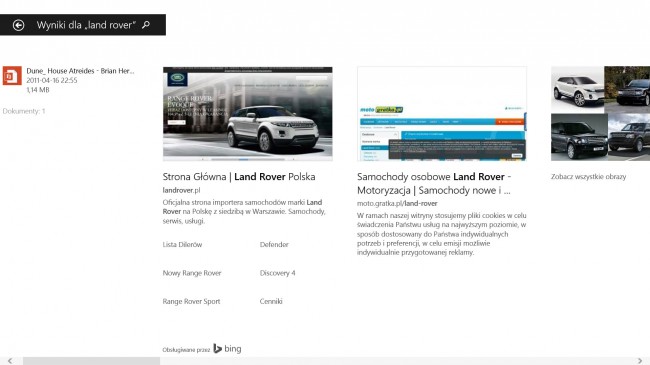Image resolution: width=650 pixels, height=365 pixels.
Task: Open "Lista Dilerów" sublink
Action: 182,245
